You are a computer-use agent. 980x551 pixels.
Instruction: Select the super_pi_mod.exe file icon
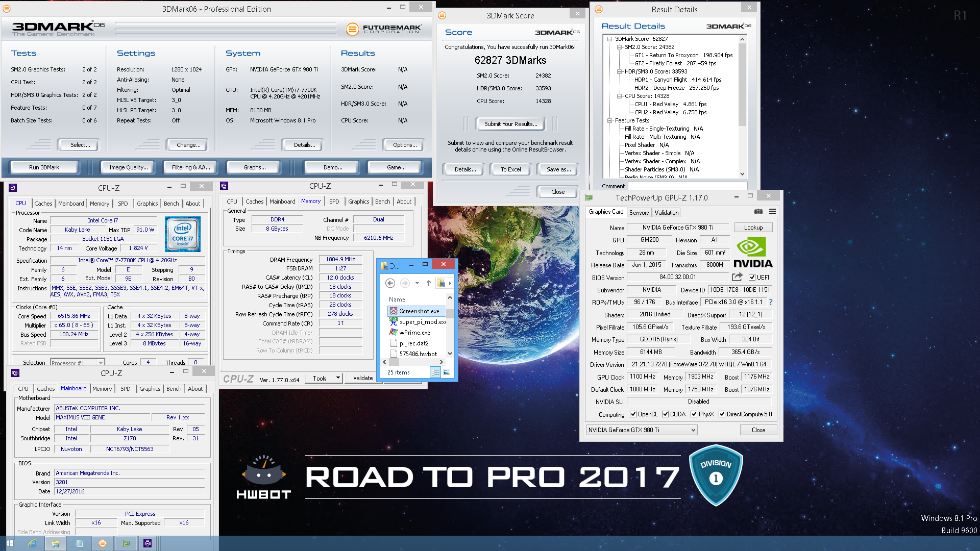(x=394, y=321)
